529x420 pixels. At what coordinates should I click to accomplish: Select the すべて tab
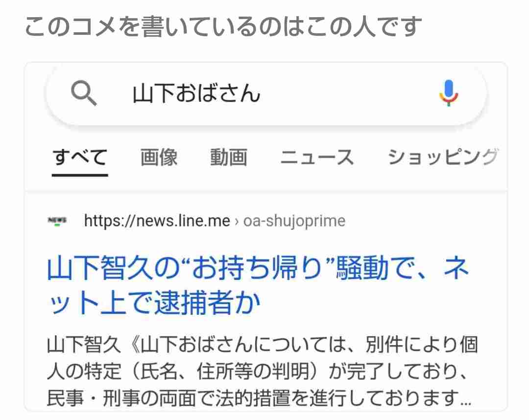coord(80,158)
